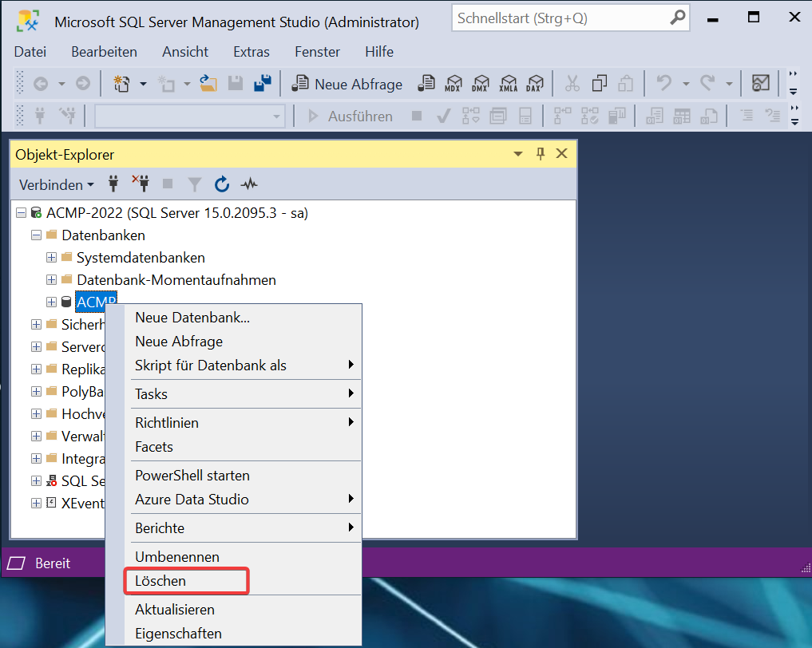Choose Aktualisieren in context menu
The width and height of the screenshot is (812, 648).
pos(243,609)
